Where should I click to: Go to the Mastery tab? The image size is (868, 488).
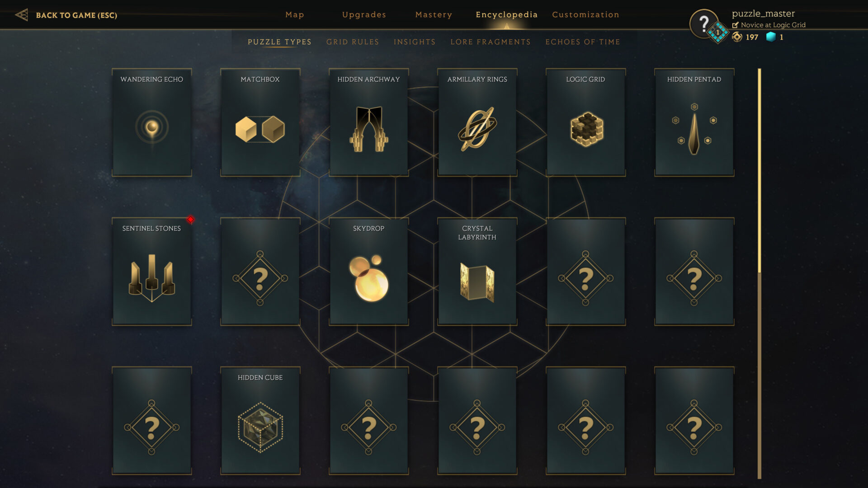click(x=434, y=14)
